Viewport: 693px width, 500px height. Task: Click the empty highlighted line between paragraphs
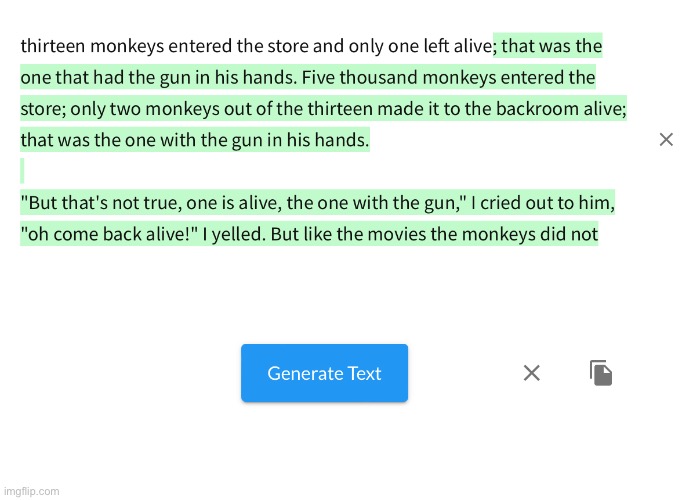pyautogui.click(x=22, y=171)
